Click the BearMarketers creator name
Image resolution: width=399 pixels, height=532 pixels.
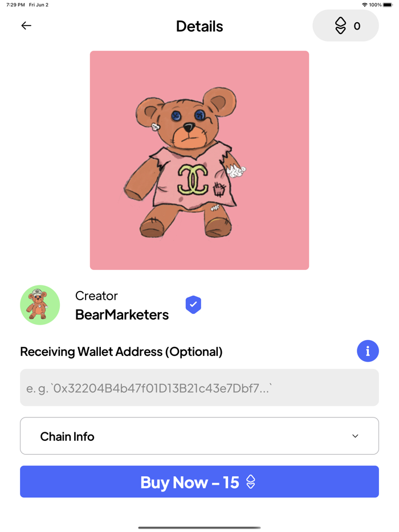click(x=121, y=314)
